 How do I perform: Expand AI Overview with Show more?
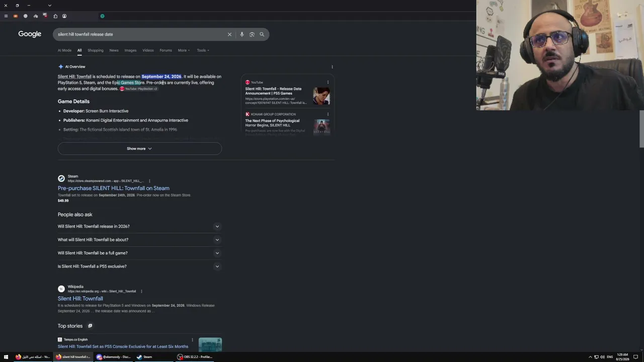tap(139, 148)
